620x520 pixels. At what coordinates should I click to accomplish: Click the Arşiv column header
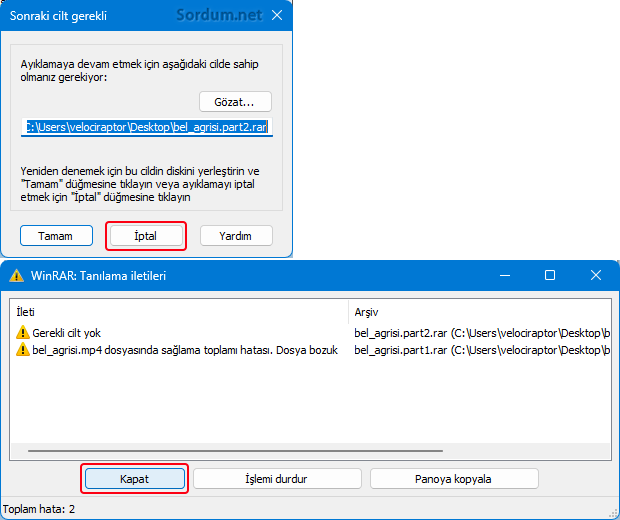[x=480, y=312]
